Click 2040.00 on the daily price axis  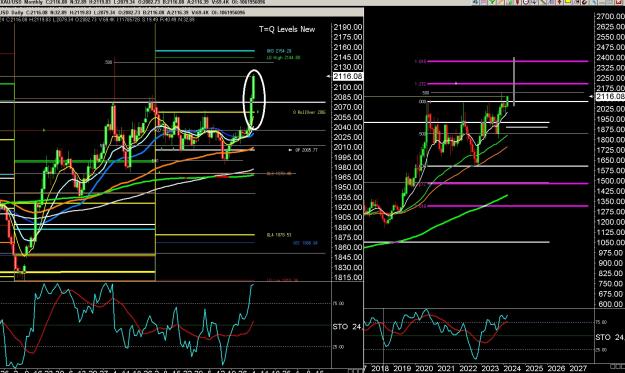point(348,127)
